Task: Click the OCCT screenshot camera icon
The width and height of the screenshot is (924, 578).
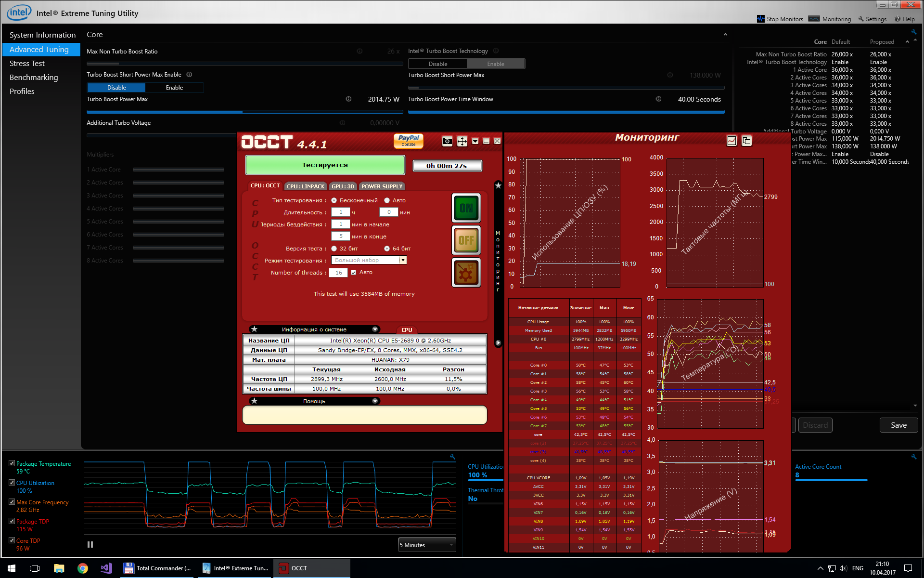Action: point(447,141)
